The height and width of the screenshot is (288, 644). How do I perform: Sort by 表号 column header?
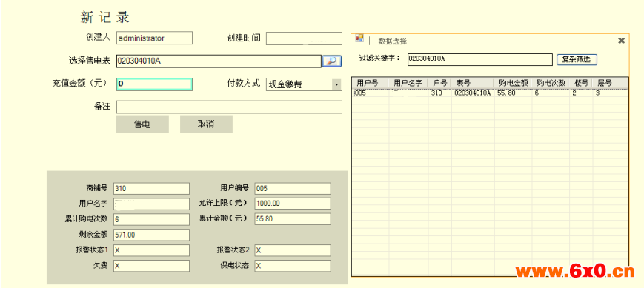[x=473, y=83]
